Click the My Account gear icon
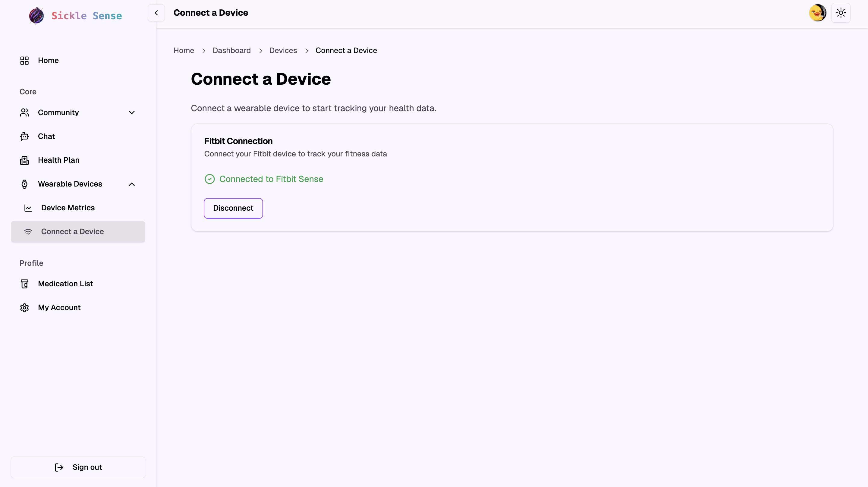 24,308
